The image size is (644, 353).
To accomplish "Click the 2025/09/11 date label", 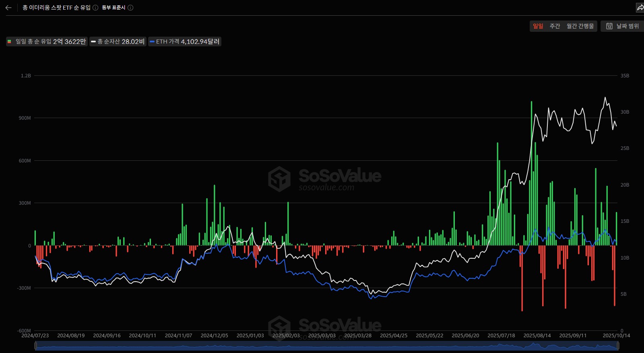I will pos(573,336).
